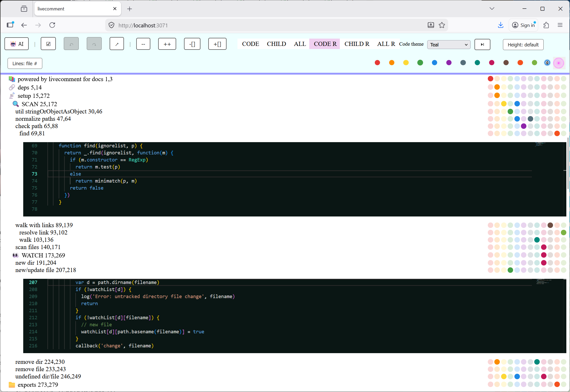This screenshot has height=392, width=570.
Task: Select the CODE R mode
Action: (x=325, y=44)
